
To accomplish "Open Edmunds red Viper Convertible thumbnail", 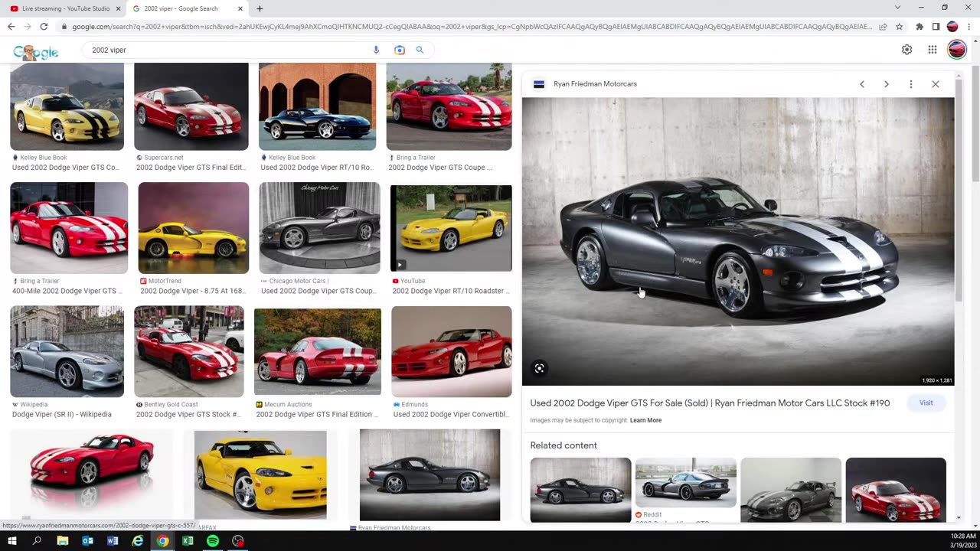I will pos(452,351).
